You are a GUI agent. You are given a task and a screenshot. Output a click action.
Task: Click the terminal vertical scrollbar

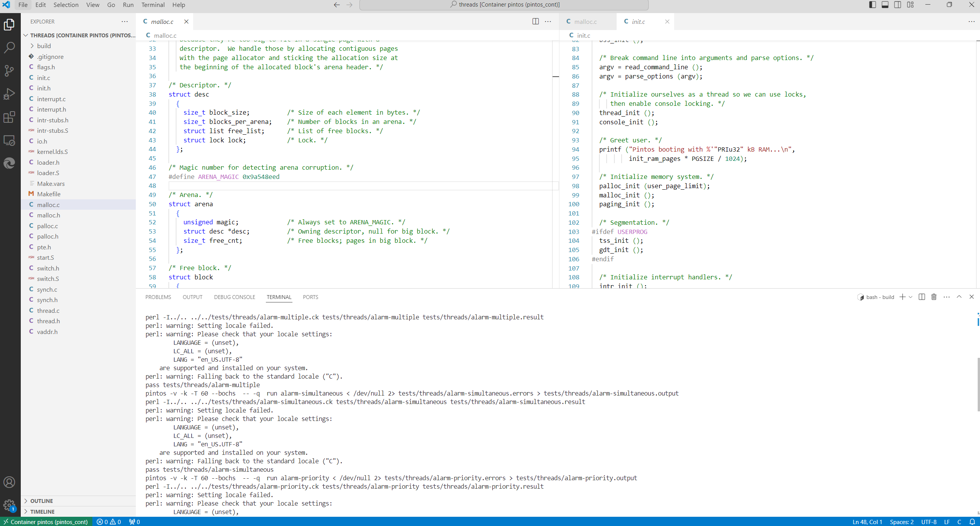click(978, 385)
